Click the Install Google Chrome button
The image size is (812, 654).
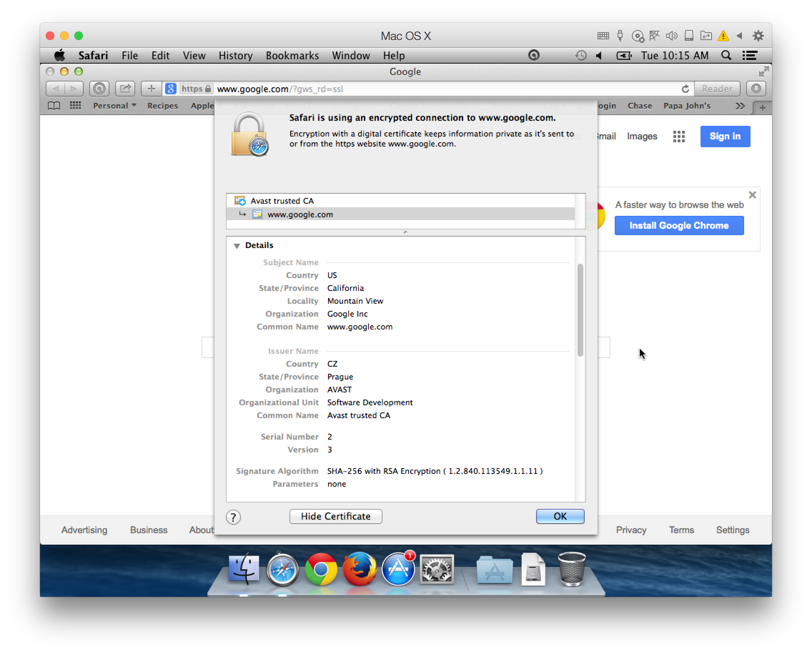(679, 225)
